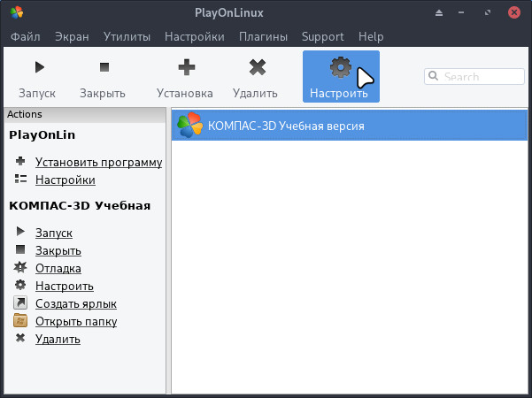Click the clover icon of КОМПАС-3D entry

tap(189, 125)
